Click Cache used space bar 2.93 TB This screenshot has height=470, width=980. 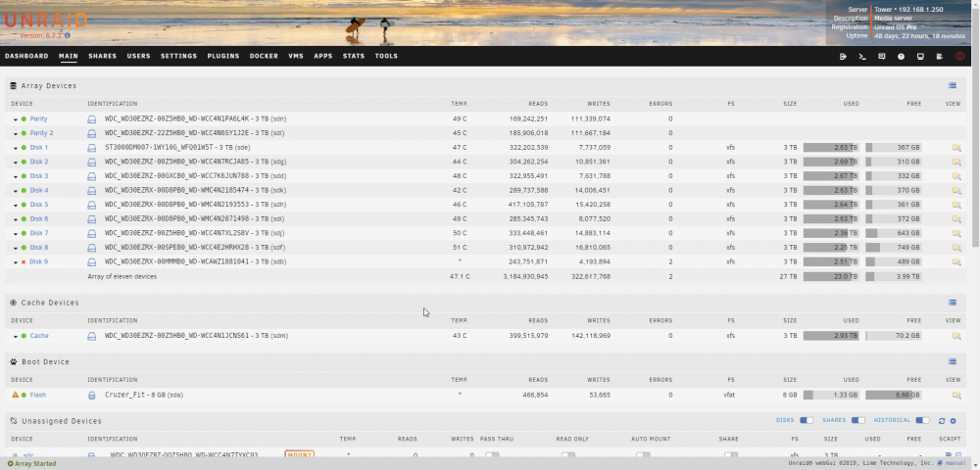831,336
